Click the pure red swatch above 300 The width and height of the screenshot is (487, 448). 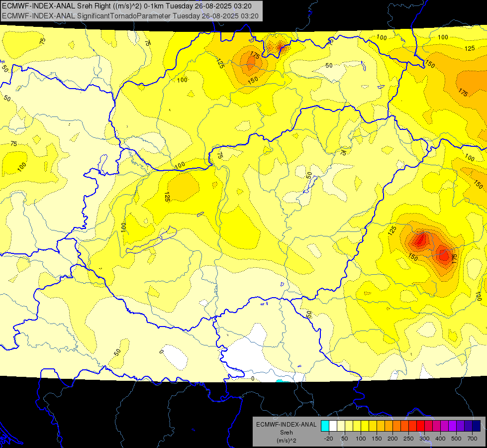420,426
